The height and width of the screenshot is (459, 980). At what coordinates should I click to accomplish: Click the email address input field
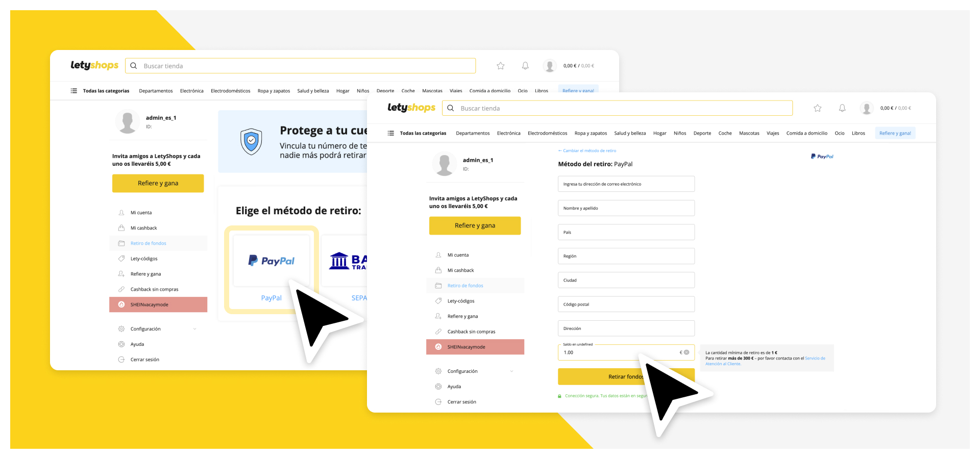626,184
